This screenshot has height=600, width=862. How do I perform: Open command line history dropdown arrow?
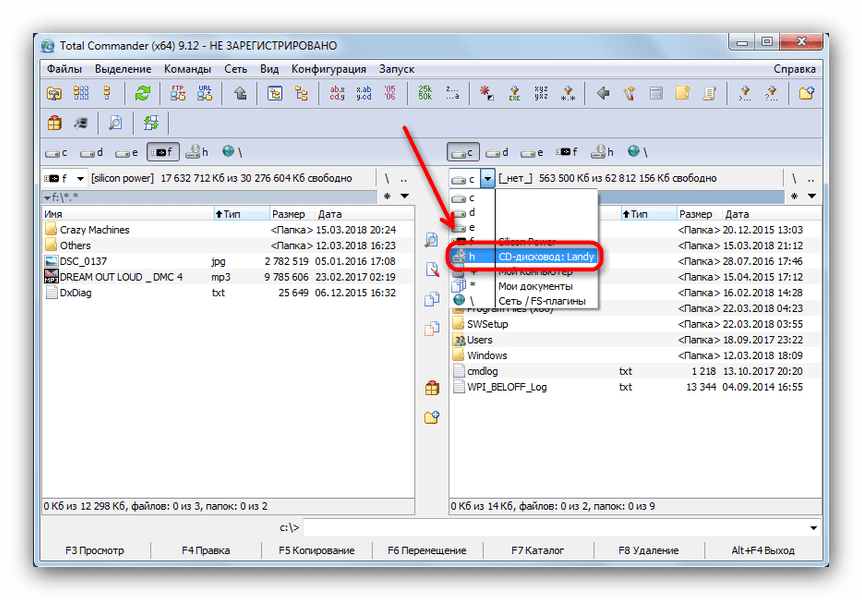pyautogui.click(x=813, y=528)
